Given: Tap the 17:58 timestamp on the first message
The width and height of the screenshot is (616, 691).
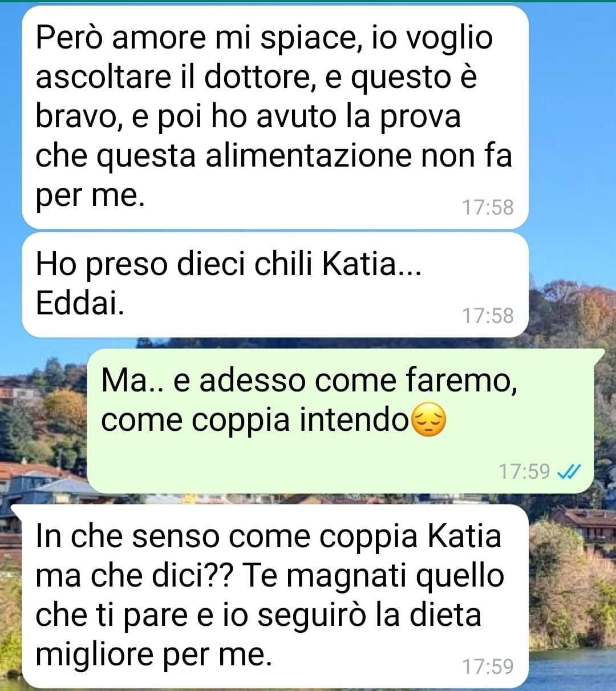Looking at the screenshot, I should [x=488, y=207].
